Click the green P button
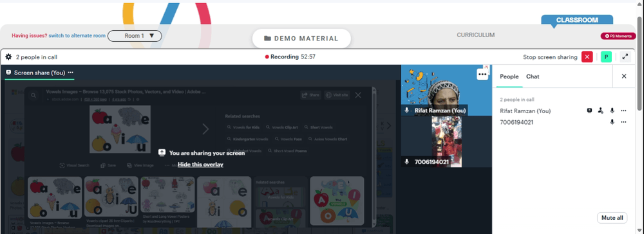This screenshot has height=234, width=644. coord(606,57)
